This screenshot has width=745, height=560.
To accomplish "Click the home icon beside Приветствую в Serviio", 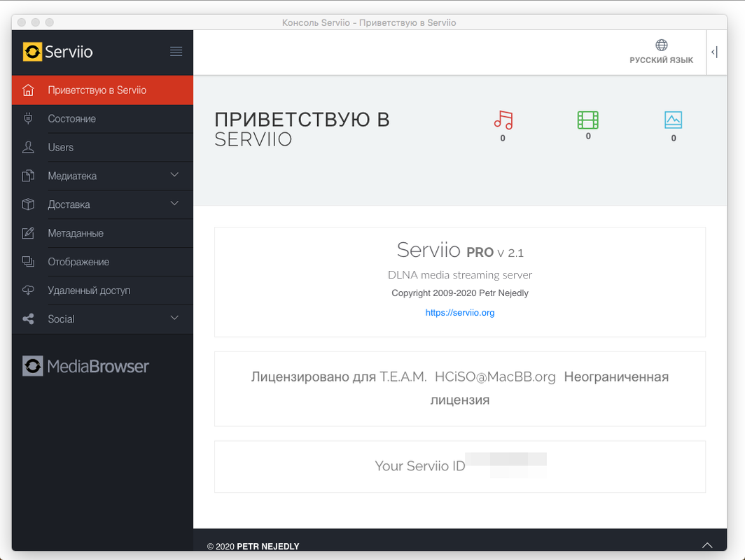I will (28, 90).
